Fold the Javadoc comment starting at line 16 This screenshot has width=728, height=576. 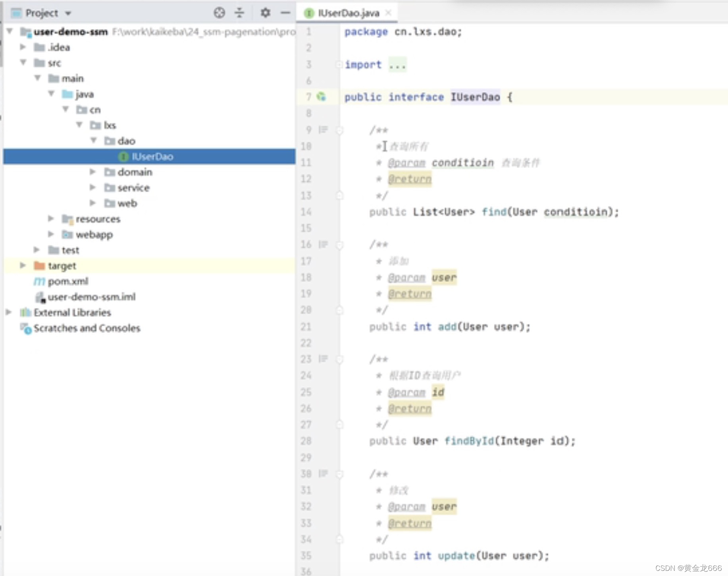point(339,245)
